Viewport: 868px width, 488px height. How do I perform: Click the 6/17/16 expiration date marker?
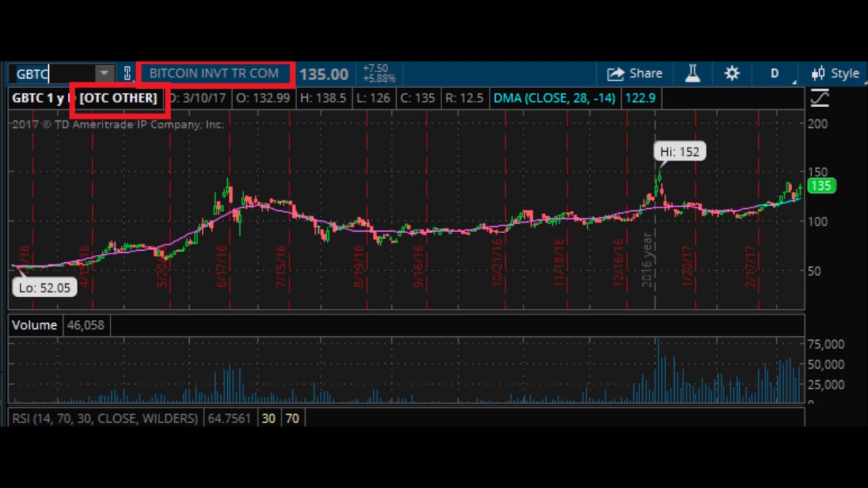(x=221, y=266)
